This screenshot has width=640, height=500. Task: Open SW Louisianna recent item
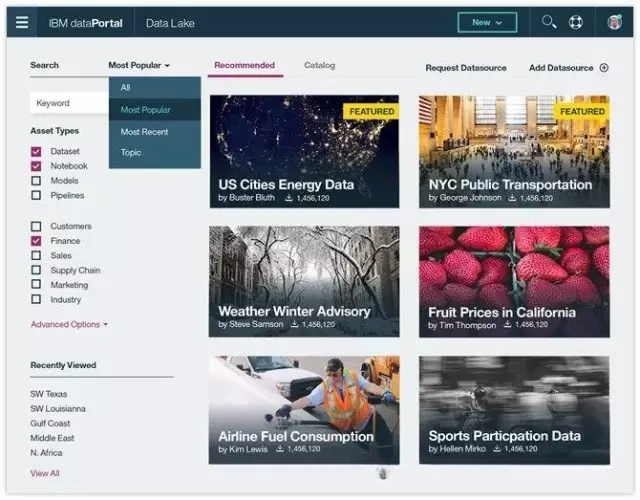58,409
